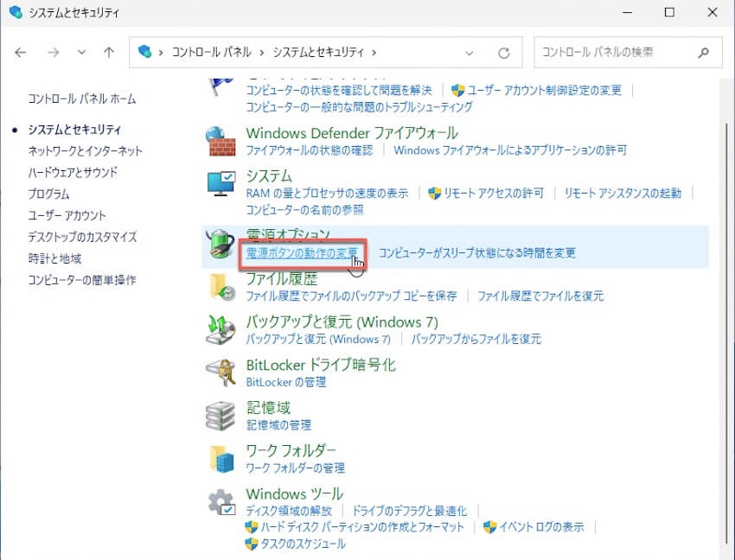Screen dimensions: 735x560
Task: Navigate back with the back arrow
Action: coord(22,53)
